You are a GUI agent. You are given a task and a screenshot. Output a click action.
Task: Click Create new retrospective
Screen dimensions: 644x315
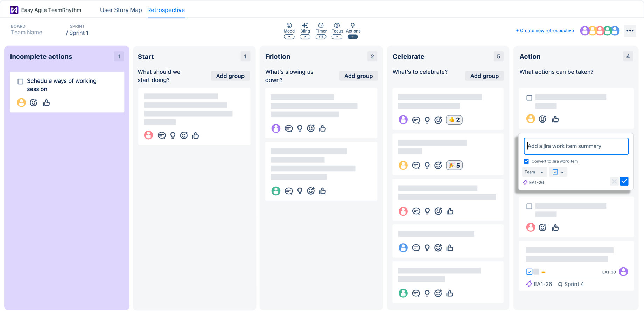545,30
